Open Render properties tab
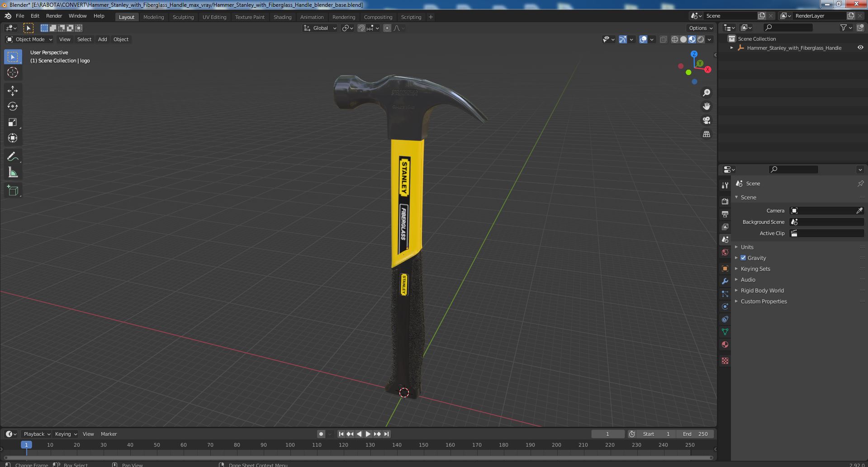 coord(725,201)
